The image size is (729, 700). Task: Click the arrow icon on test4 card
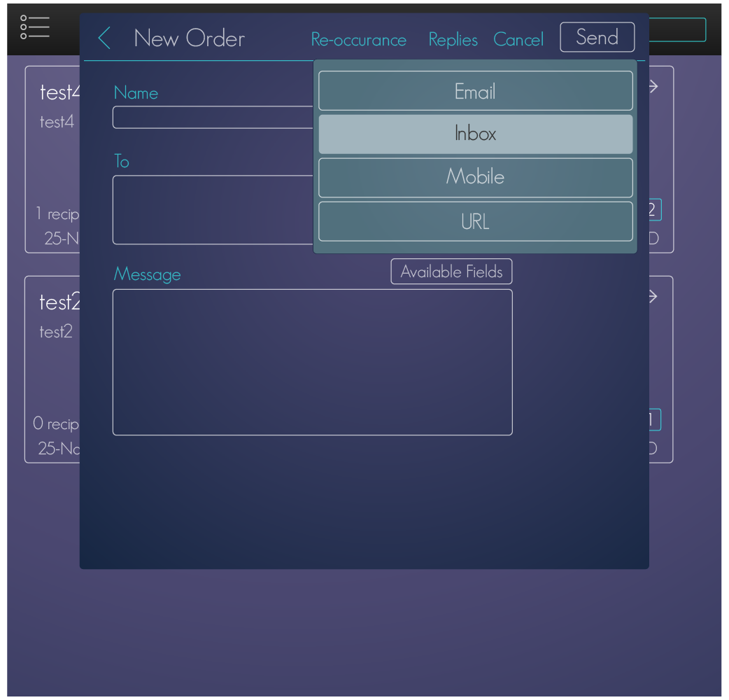point(653,86)
